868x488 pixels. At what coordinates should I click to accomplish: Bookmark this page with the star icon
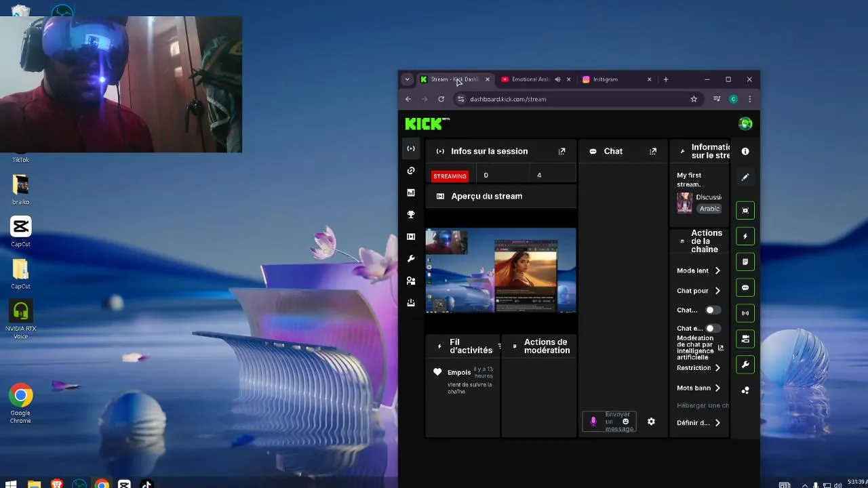click(x=694, y=99)
